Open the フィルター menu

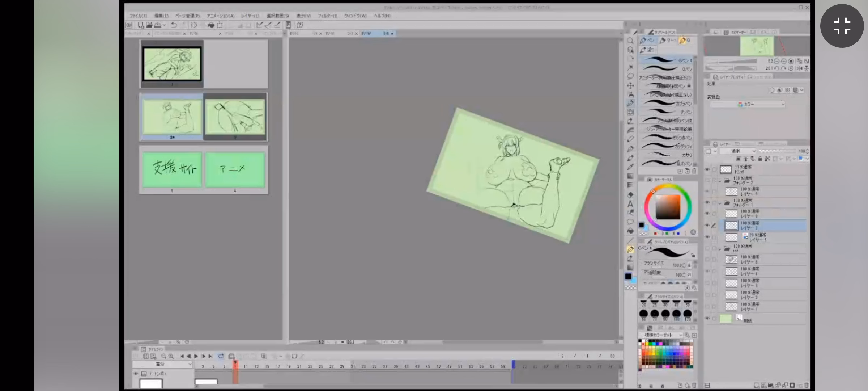pos(327,16)
